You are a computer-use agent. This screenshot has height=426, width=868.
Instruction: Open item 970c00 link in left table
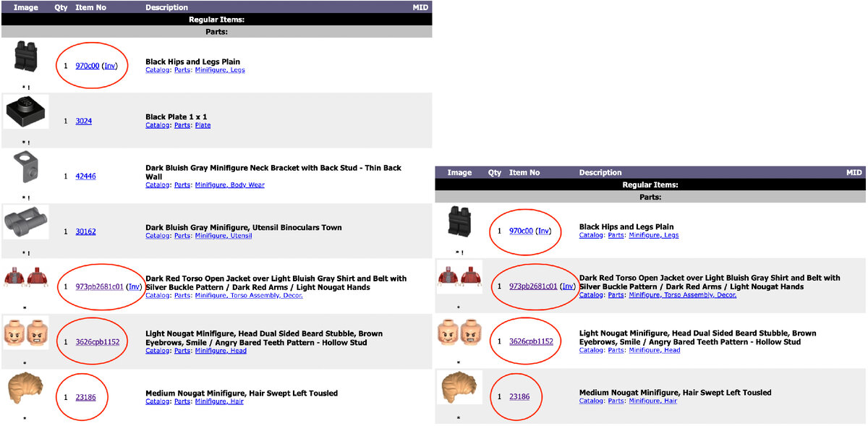tap(88, 66)
